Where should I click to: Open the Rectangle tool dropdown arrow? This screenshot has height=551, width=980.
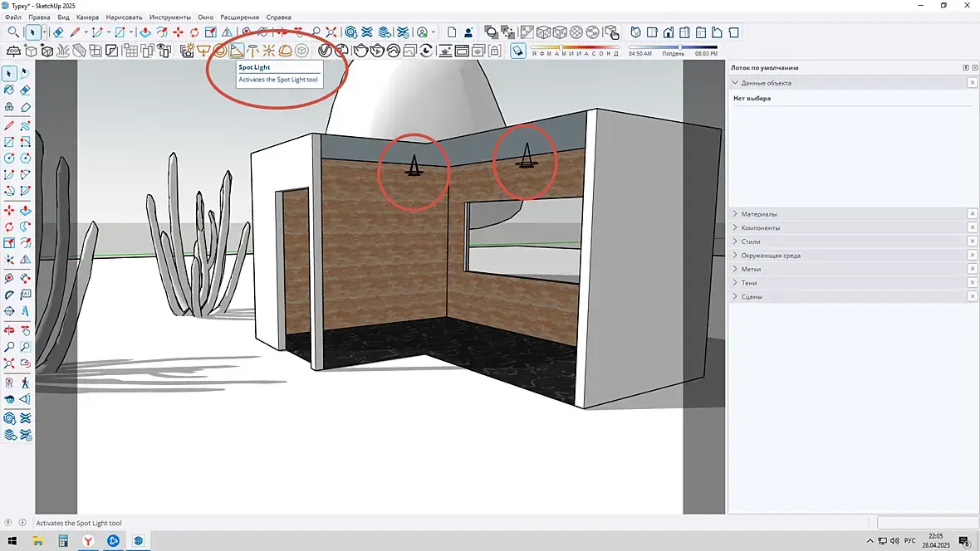pos(130,32)
